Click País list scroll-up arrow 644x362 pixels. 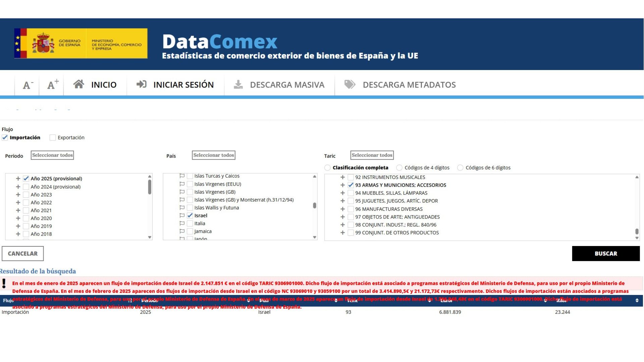pyautogui.click(x=315, y=176)
